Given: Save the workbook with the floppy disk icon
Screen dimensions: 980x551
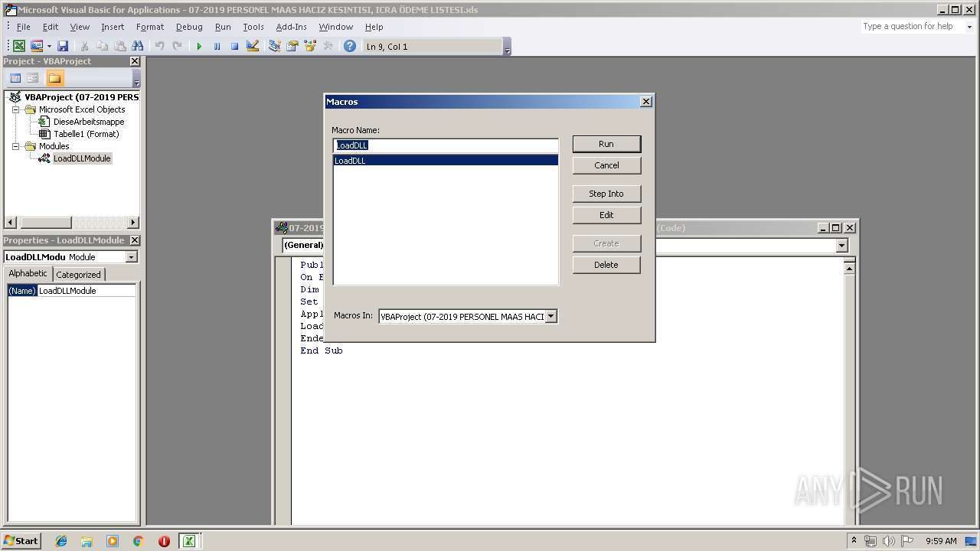Looking at the screenshot, I should coord(63,46).
